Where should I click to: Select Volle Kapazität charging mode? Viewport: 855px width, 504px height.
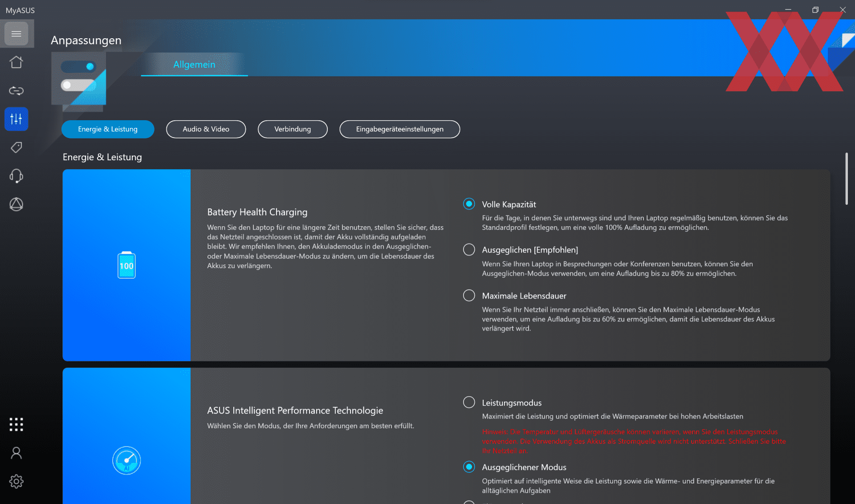(469, 204)
